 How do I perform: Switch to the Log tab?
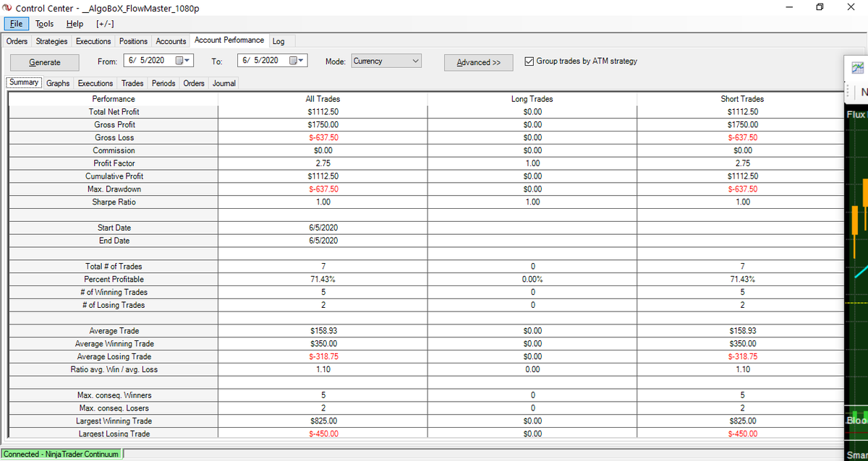click(278, 41)
